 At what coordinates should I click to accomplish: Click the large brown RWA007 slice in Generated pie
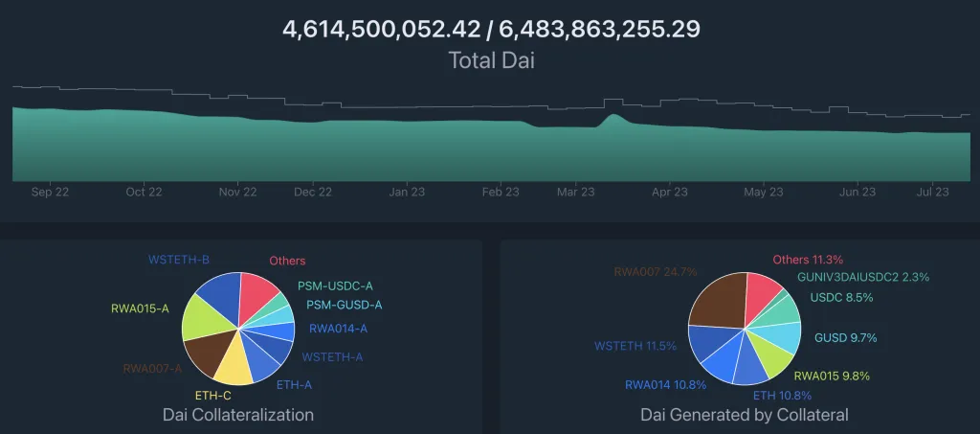[x=720, y=300]
